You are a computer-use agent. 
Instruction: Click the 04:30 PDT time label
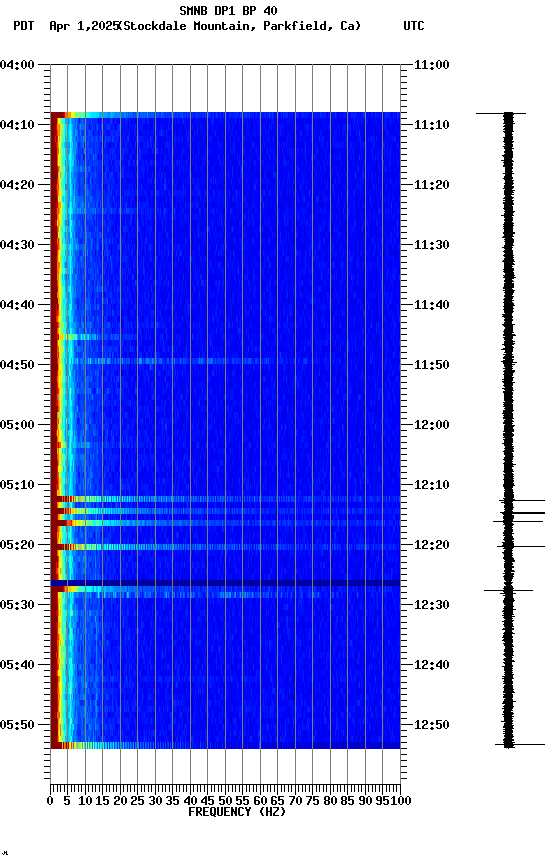pos(17,245)
